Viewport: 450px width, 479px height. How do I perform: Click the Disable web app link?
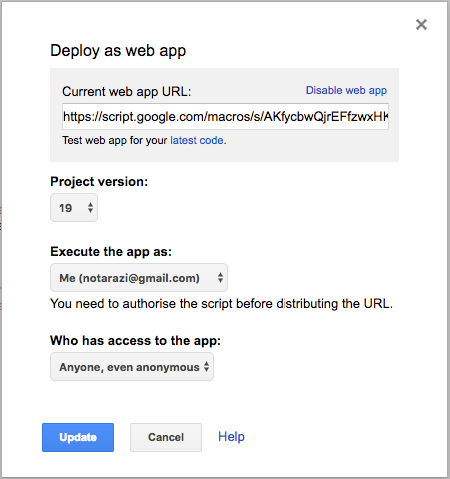pyautogui.click(x=346, y=90)
